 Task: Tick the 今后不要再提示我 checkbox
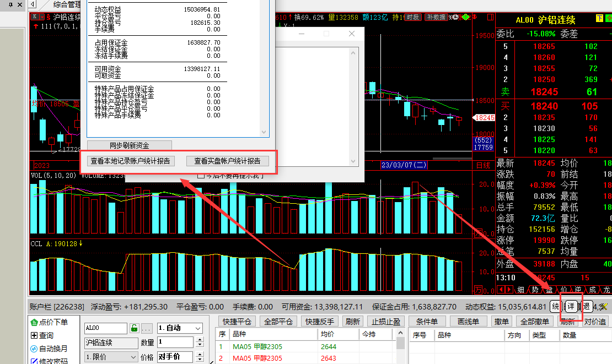click(201, 176)
